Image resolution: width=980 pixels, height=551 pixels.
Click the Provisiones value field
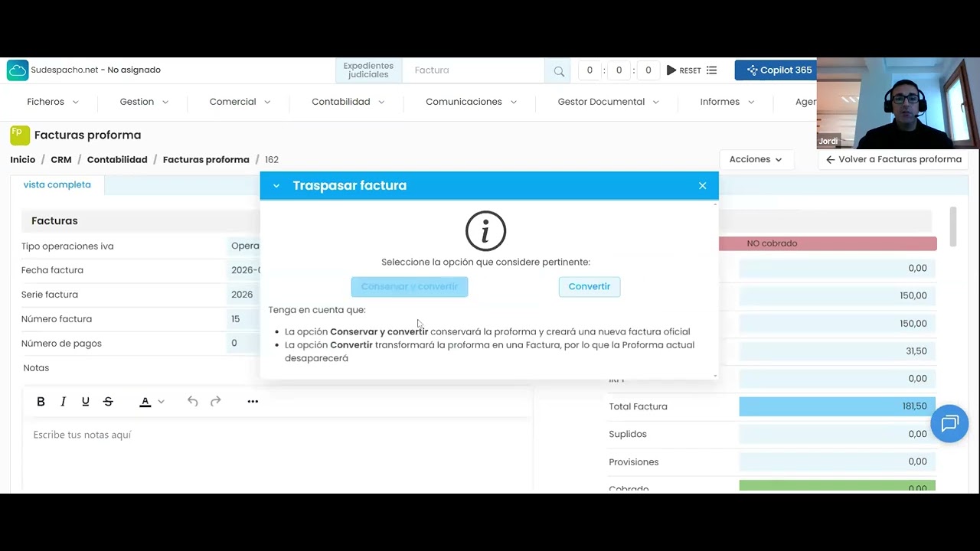tap(837, 462)
